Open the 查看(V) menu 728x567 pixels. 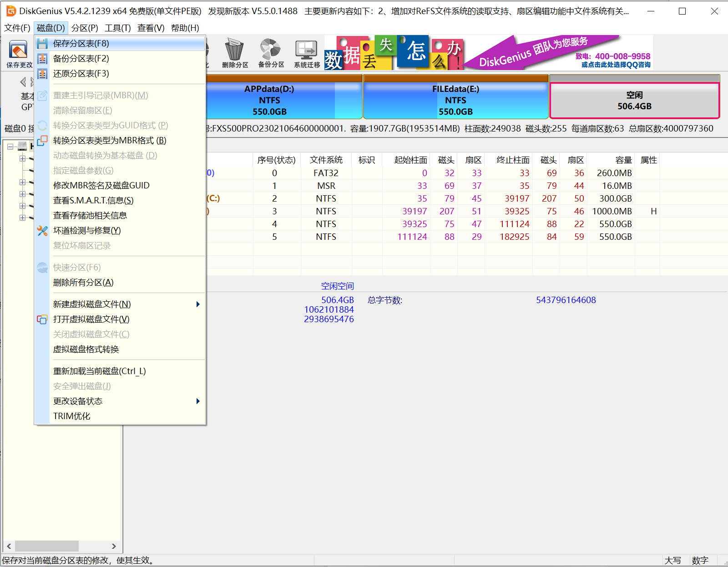tap(151, 28)
